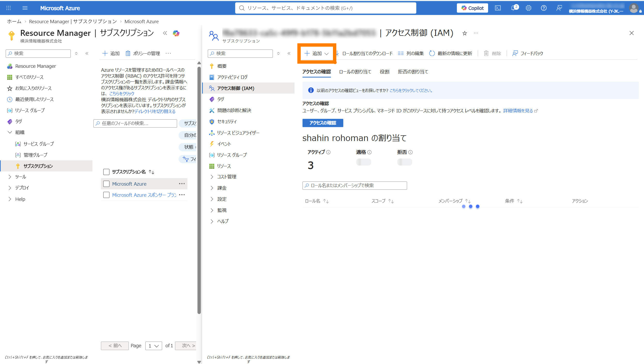
Task: Open the Microsoft Azure subscription link
Action: (129, 184)
